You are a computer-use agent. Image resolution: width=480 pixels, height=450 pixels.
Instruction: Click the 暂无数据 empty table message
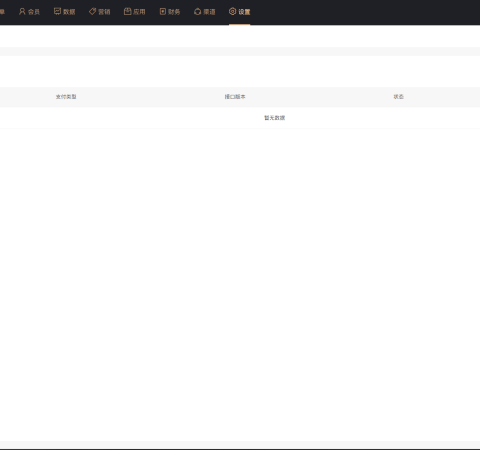point(275,118)
